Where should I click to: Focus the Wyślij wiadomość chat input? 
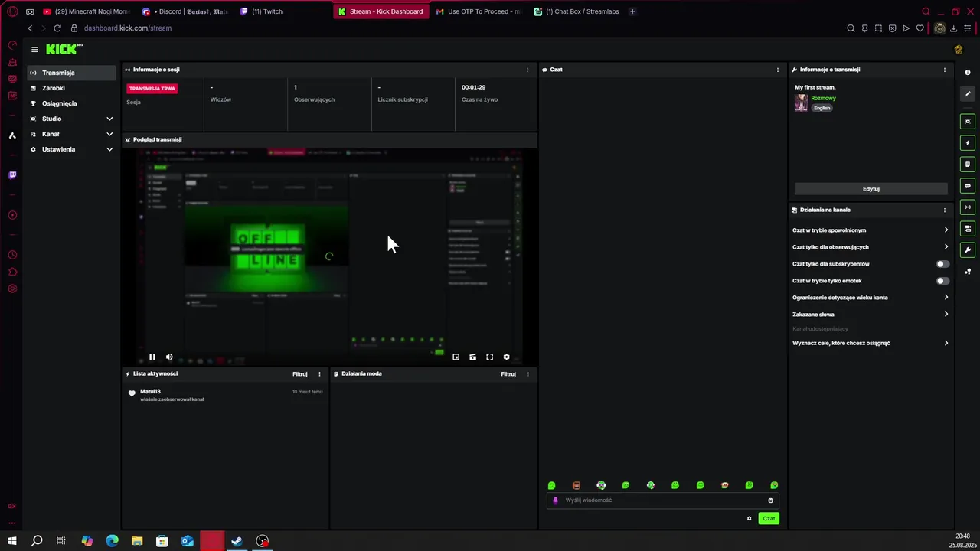point(662,500)
